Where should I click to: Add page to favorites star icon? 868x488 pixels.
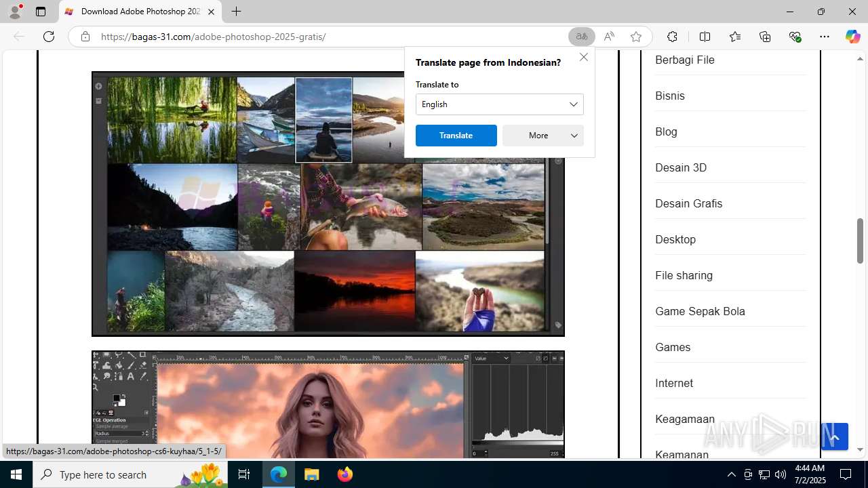(636, 37)
